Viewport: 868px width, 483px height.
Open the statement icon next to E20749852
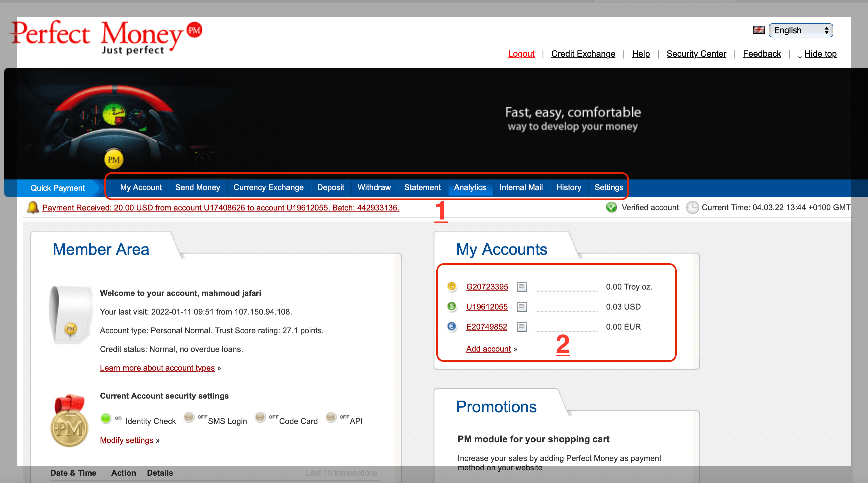pyautogui.click(x=522, y=327)
